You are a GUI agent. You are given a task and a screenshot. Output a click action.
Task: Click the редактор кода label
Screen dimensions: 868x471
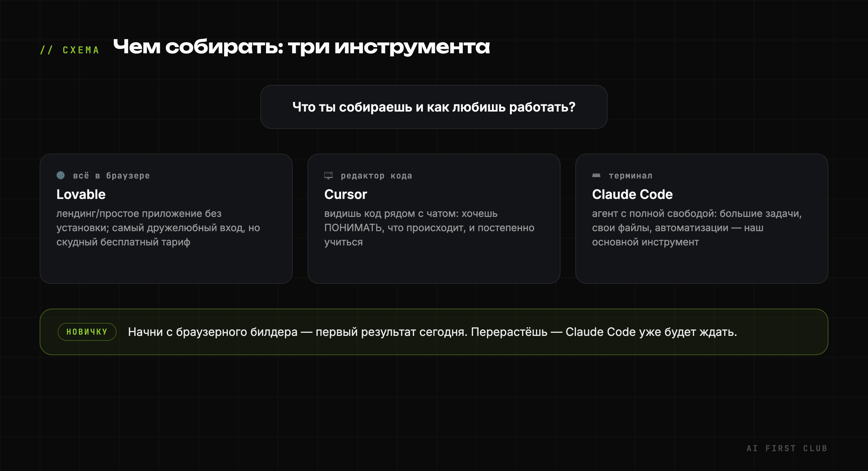[376, 175]
